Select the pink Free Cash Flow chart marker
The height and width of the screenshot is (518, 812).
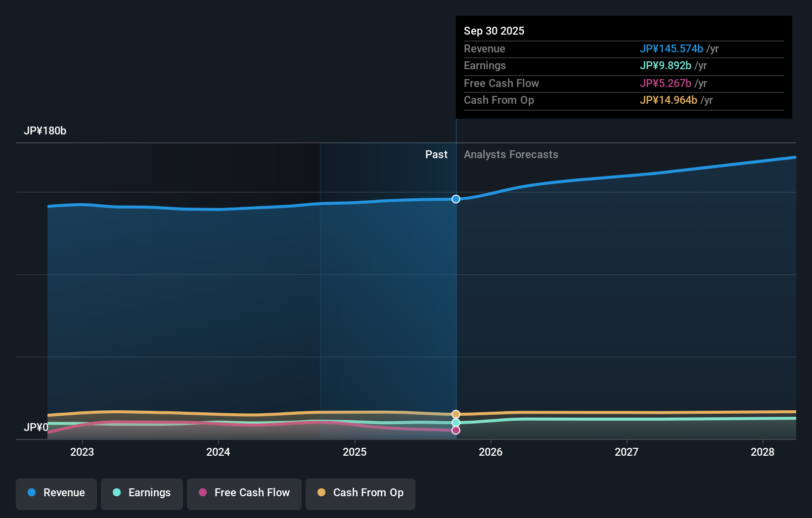click(x=455, y=430)
